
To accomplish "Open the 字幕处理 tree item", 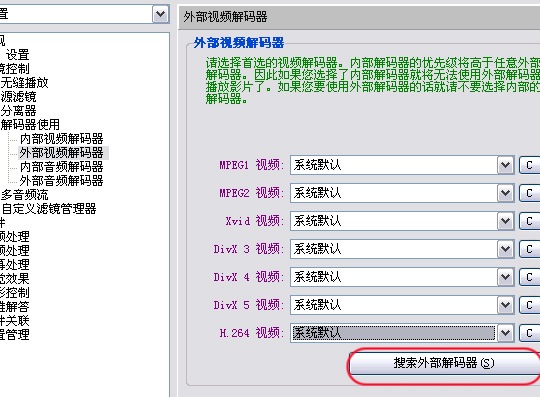I will point(15,264).
